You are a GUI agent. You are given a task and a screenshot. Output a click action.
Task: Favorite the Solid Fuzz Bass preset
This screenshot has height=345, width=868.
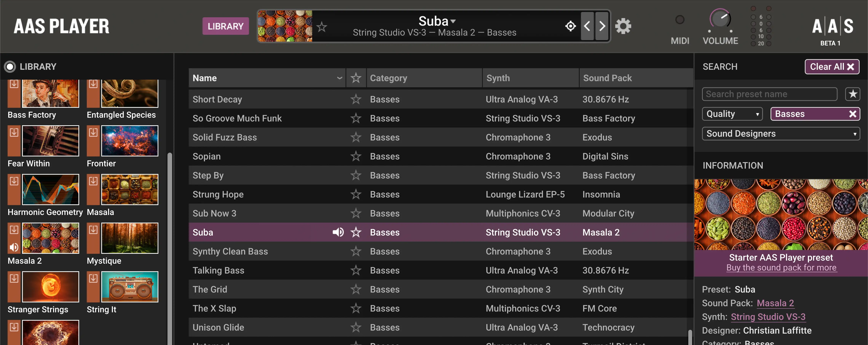click(x=356, y=137)
